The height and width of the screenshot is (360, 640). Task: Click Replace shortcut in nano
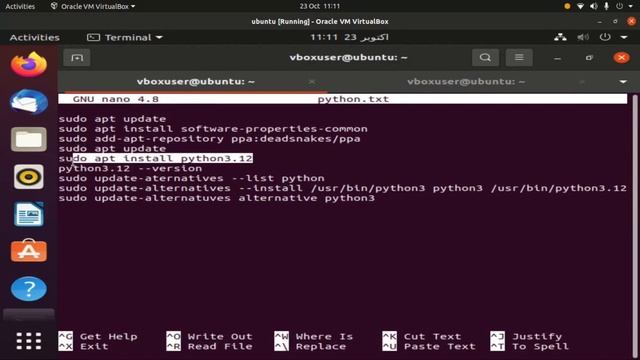point(310,346)
